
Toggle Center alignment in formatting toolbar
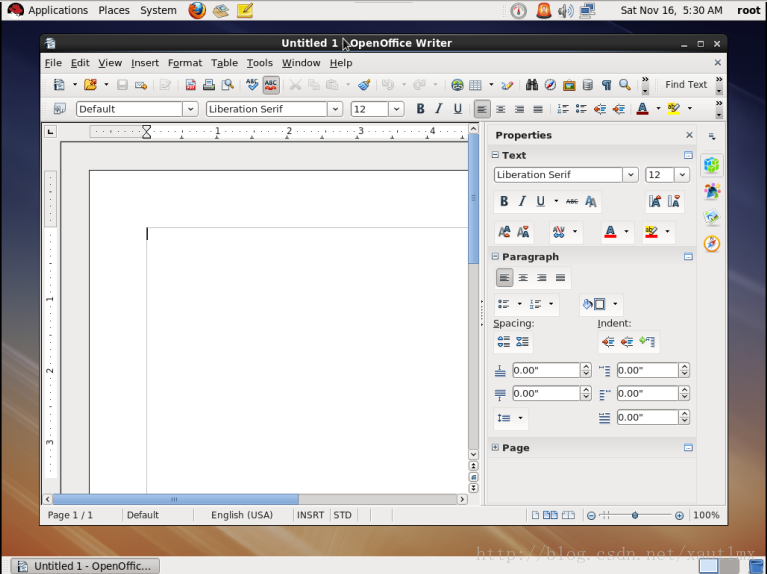tap(500, 109)
